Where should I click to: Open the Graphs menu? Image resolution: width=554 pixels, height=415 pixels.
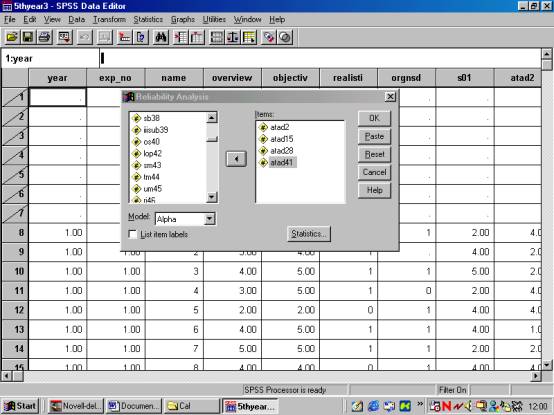(x=183, y=19)
